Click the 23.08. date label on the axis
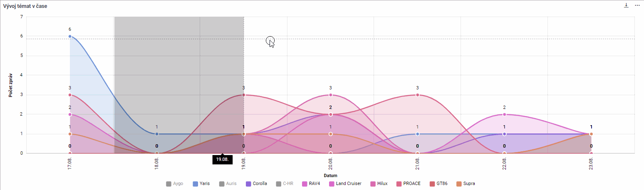Viewport: 644px width, 190px height. 591,163
